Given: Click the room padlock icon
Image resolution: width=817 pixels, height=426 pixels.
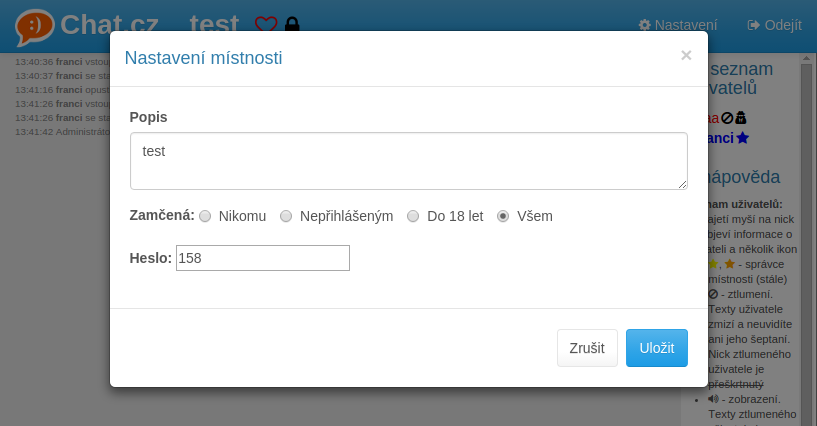Looking at the screenshot, I should [292, 25].
